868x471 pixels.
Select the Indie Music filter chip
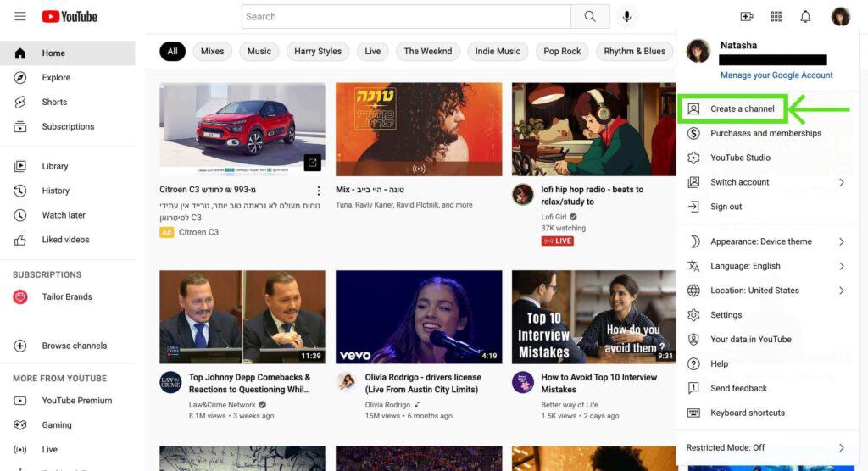click(x=498, y=51)
